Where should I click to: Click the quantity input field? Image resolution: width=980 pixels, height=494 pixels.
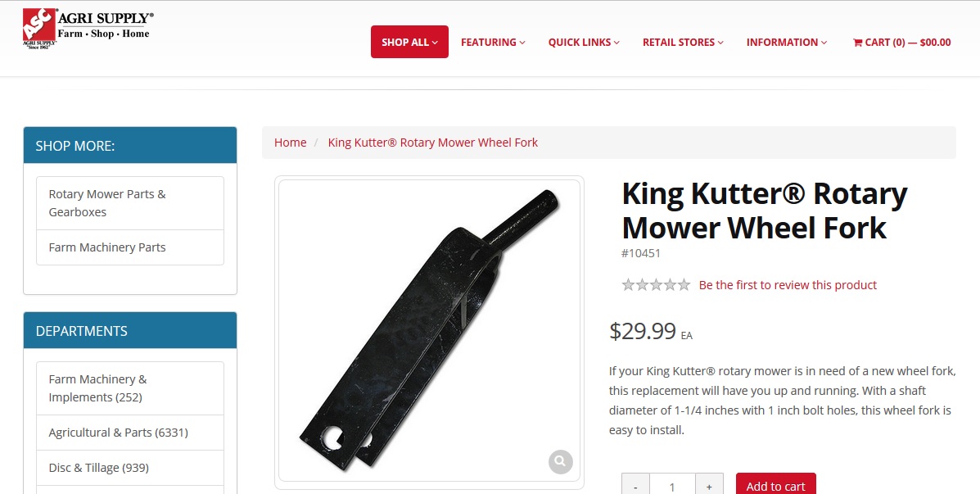tap(672, 487)
